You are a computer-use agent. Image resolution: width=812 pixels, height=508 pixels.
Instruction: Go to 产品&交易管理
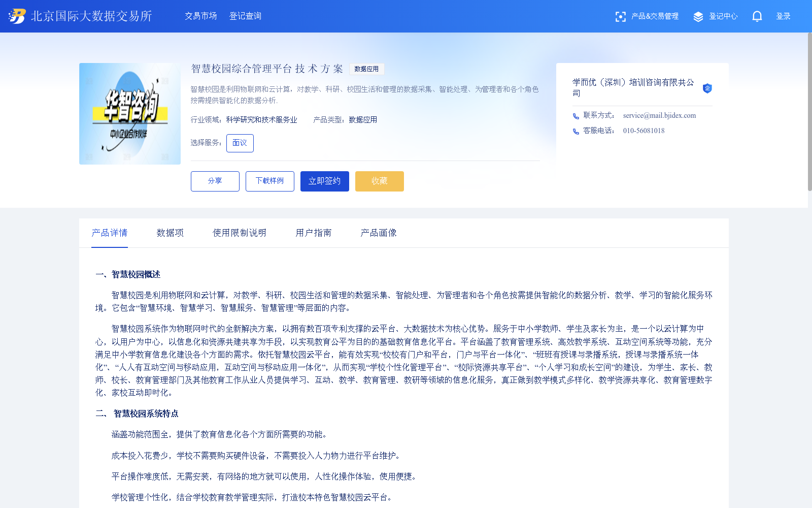click(x=655, y=16)
